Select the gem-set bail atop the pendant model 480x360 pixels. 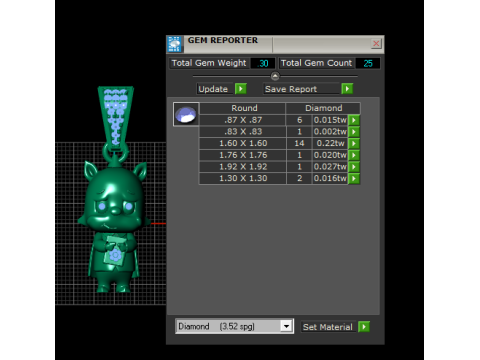[116, 117]
